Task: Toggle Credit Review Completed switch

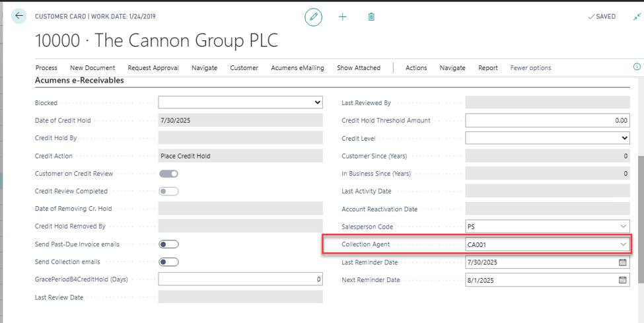Action: (168, 192)
